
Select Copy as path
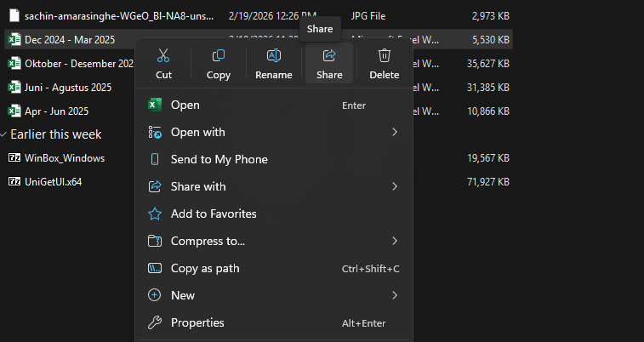pos(205,268)
